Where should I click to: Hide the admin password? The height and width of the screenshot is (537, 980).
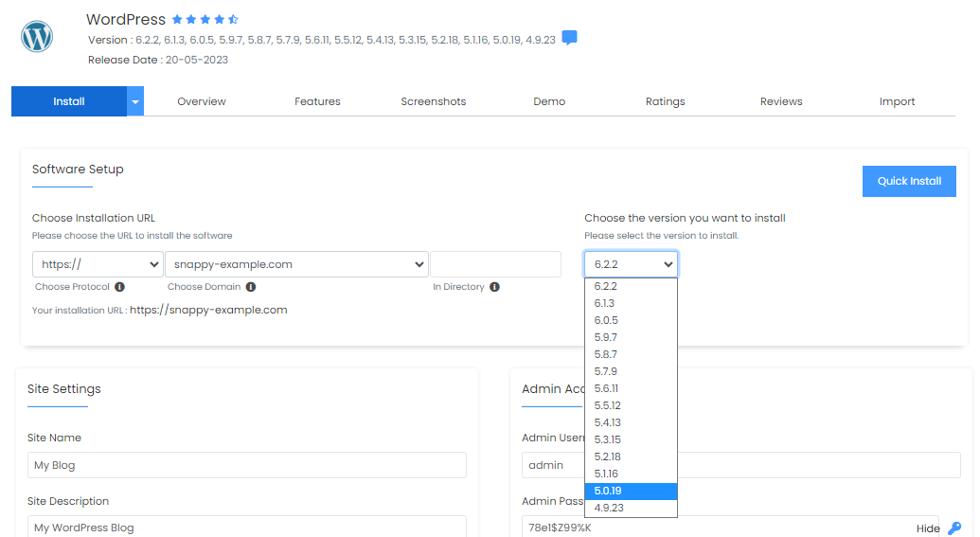[x=928, y=528]
